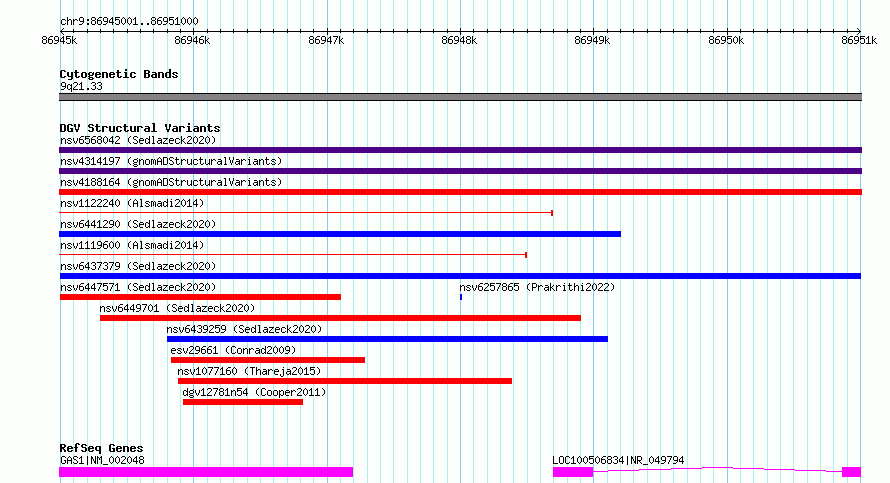Select the nsv4314197 gnomAD purple variant bar

(x=460, y=171)
